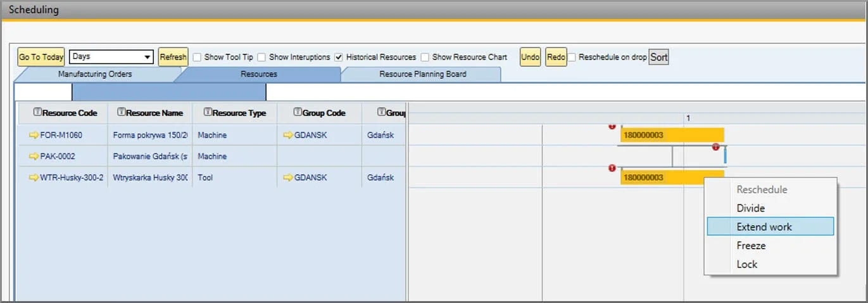868x303 pixels.
Task: Click the Redo button
Action: [x=556, y=57]
